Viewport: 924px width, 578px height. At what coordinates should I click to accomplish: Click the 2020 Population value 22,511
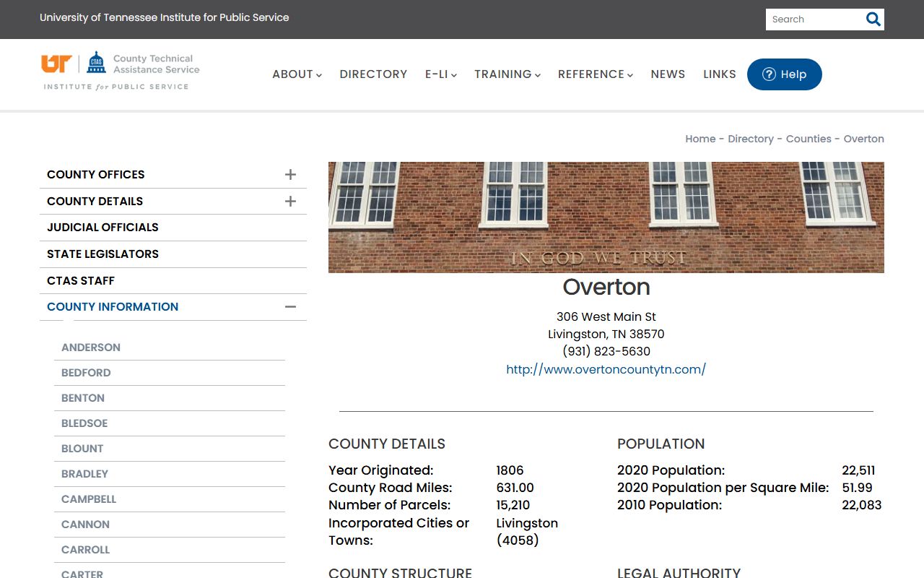858,470
